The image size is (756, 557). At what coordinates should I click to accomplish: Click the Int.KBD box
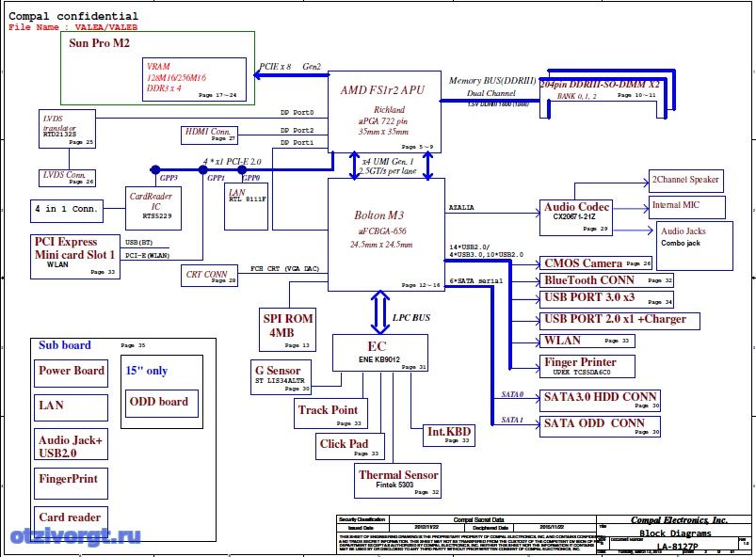coord(448,435)
